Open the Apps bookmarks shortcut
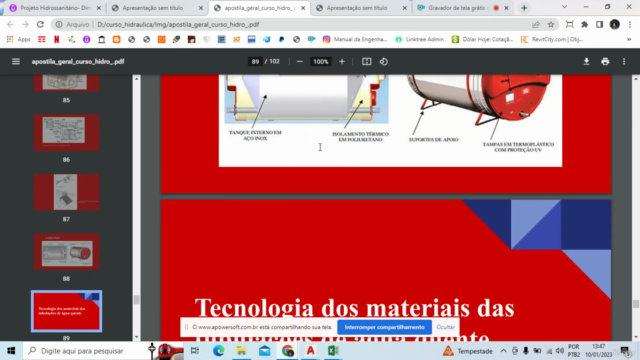Viewport: 640px width, 360px height. tap(19, 39)
